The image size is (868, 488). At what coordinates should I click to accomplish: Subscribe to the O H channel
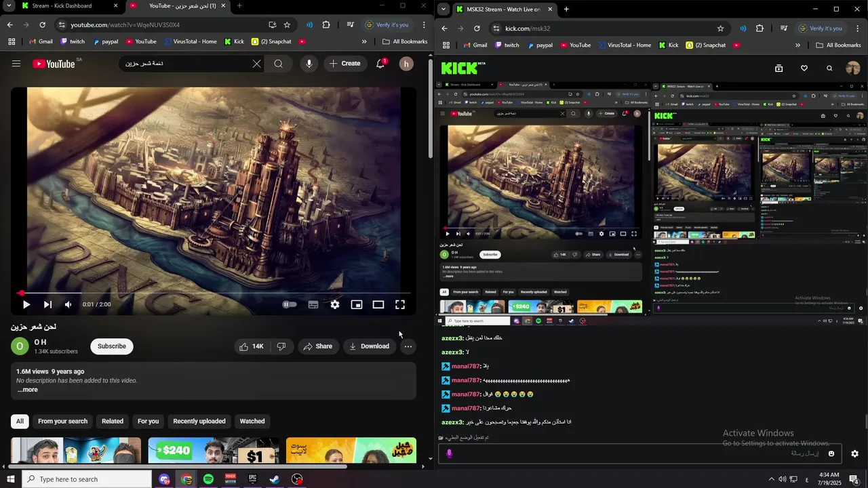click(x=112, y=346)
